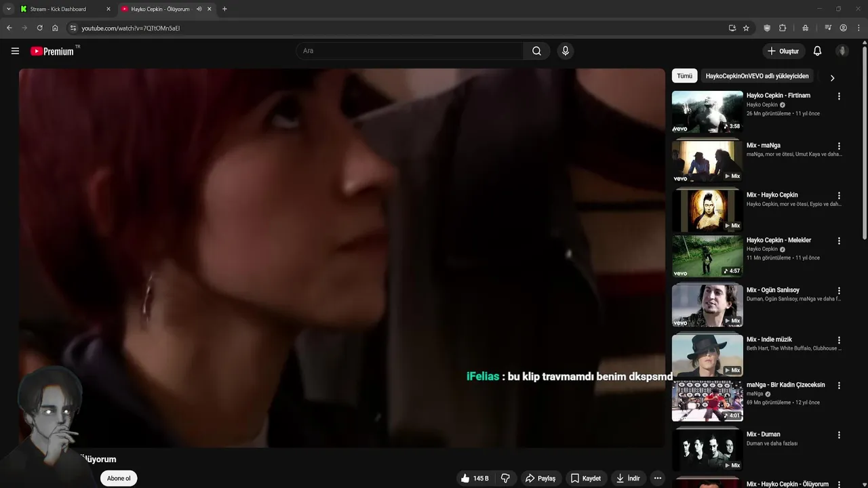Open Chrome profile icon

point(843,28)
